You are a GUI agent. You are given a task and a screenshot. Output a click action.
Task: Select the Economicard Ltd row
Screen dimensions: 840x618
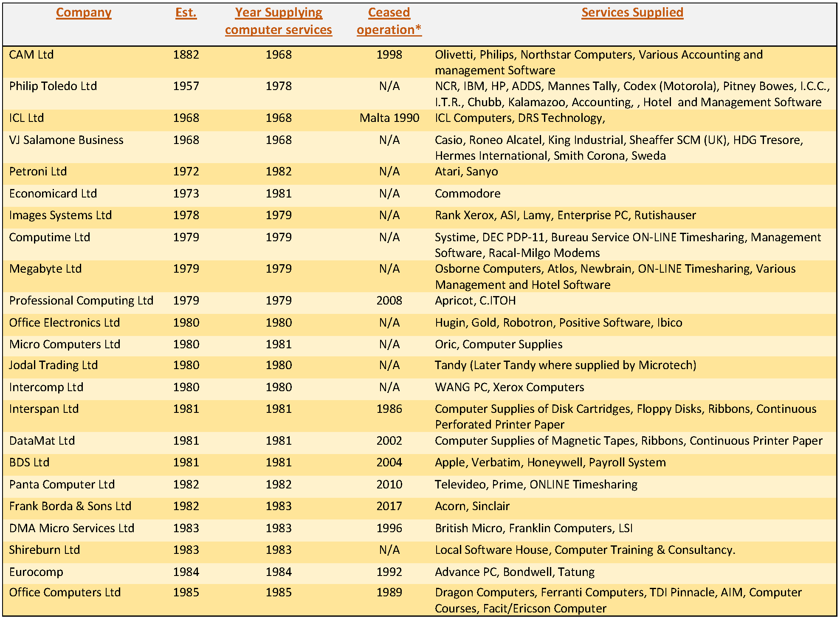(x=53, y=193)
